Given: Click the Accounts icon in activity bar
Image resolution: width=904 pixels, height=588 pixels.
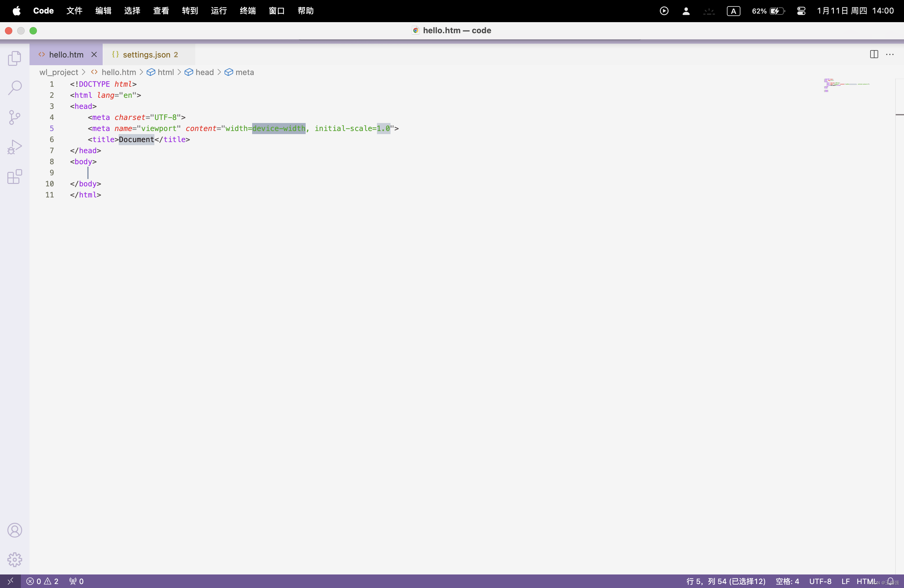Looking at the screenshot, I should coord(14,530).
